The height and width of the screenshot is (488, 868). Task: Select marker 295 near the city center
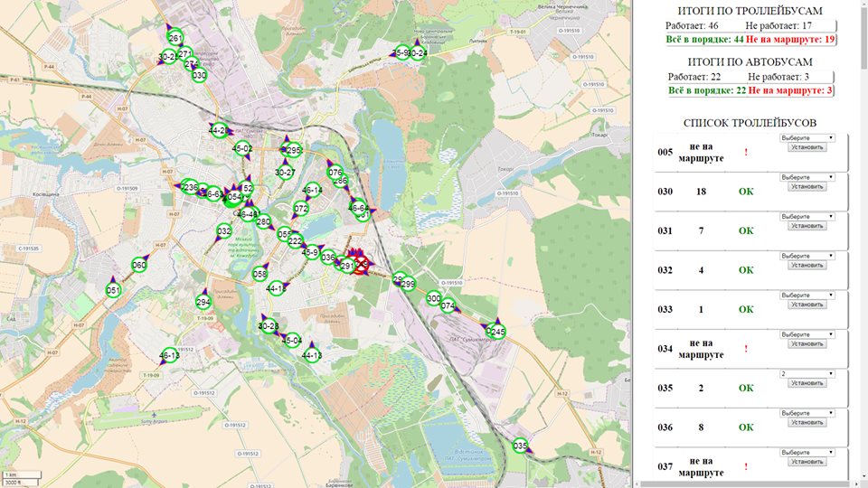pyautogui.click(x=294, y=150)
